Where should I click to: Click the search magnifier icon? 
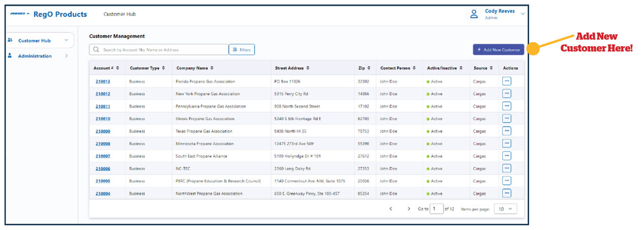(x=96, y=50)
